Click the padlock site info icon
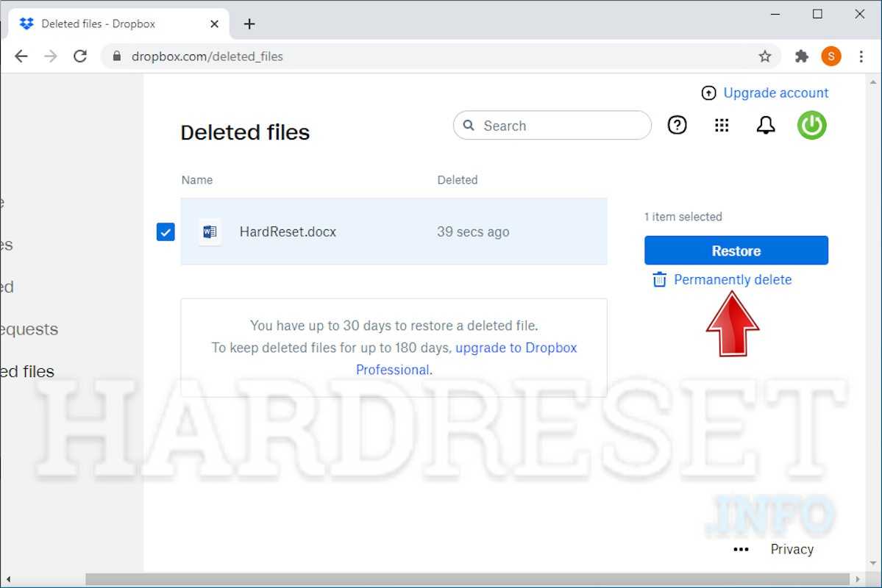Image resolution: width=882 pixels, height=588 pixels. point(117,56)
